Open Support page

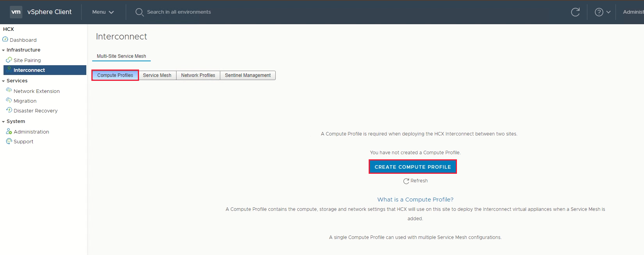point(23,141)
